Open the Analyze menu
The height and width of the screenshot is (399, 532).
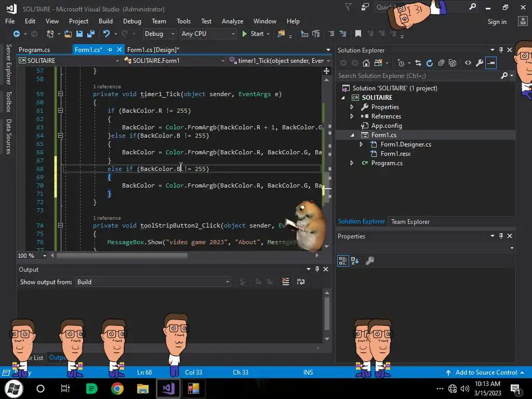232,21
